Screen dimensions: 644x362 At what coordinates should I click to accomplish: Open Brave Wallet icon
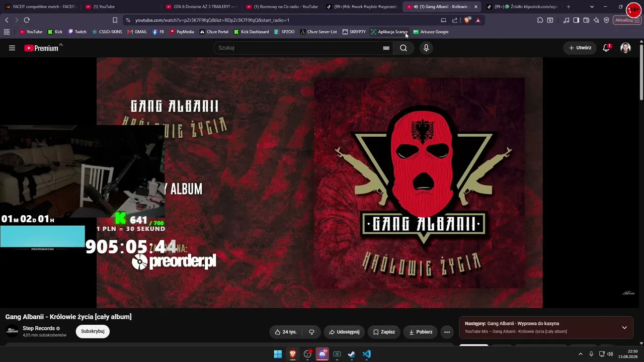pyautogui.click(x=586, y=20)
